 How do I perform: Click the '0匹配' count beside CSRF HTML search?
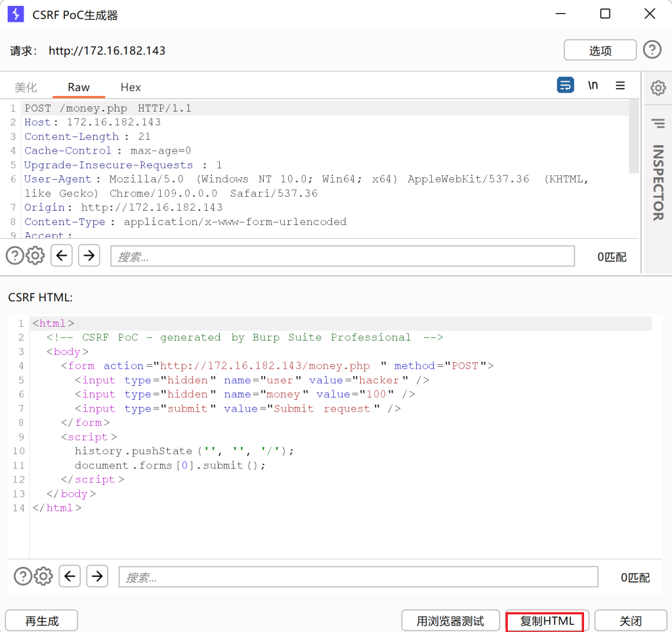(635, 577)
